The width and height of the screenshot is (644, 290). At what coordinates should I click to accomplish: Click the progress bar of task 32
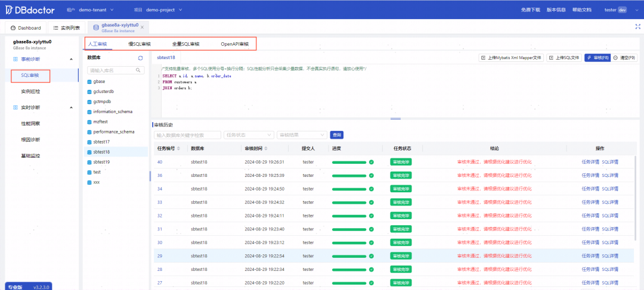349,216
